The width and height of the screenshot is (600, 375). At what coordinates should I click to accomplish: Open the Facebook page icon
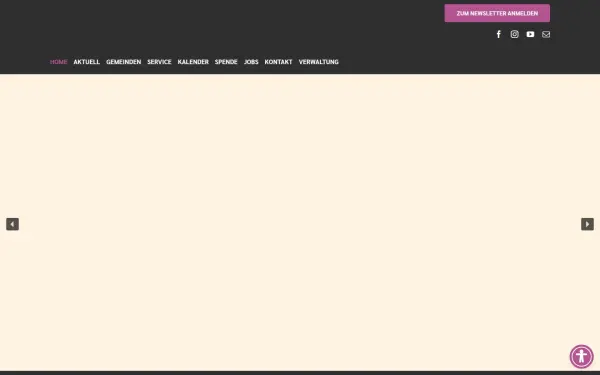click(499, 34)
